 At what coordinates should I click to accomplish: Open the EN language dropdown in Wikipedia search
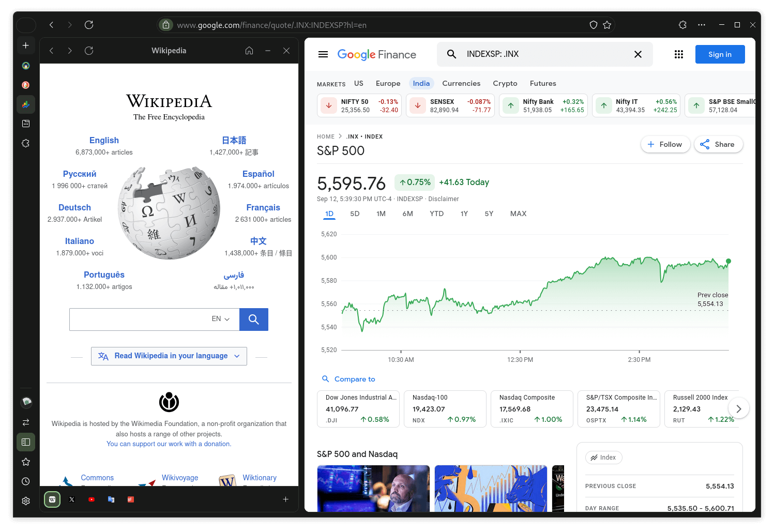(x=221, y=319)
